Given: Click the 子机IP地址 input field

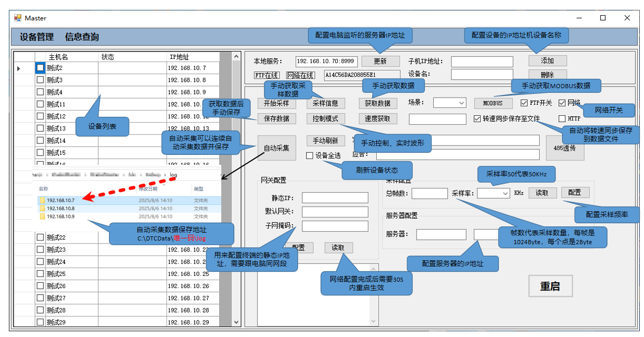Looking at the screenshot, I should (482, 62).
